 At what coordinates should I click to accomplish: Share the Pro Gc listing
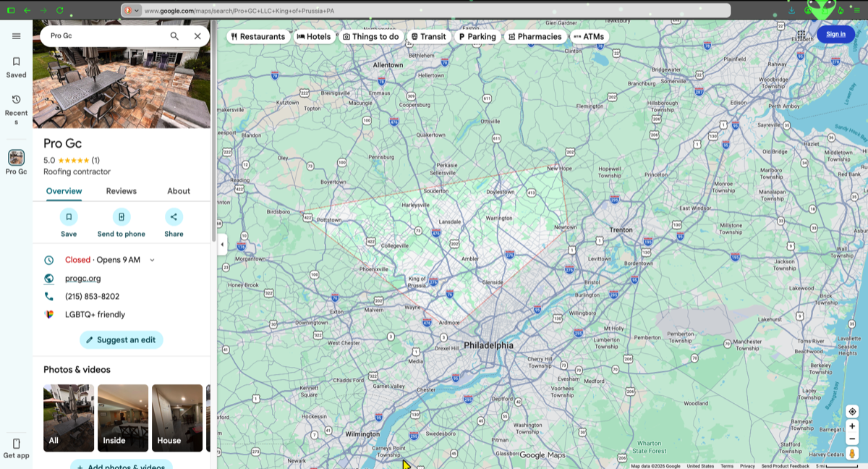click(174, 223)
